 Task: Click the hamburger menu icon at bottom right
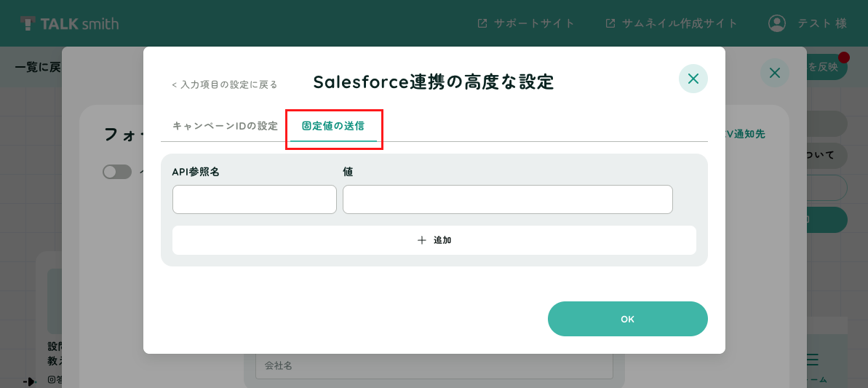812,360
